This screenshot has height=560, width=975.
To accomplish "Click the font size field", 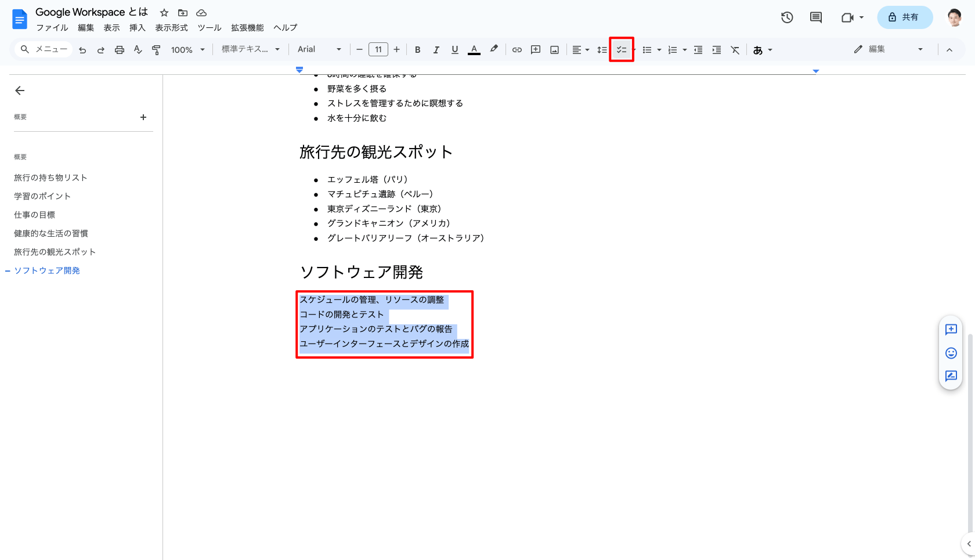I will point(378,50).
